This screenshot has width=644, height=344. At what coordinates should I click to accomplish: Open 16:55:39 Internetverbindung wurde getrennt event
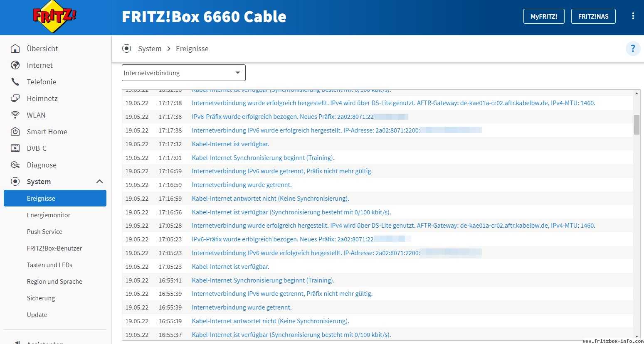pos(242,307)
